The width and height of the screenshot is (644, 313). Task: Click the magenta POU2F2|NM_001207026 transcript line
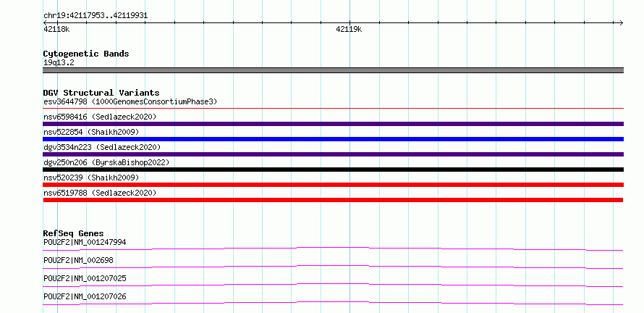[333, 303]
